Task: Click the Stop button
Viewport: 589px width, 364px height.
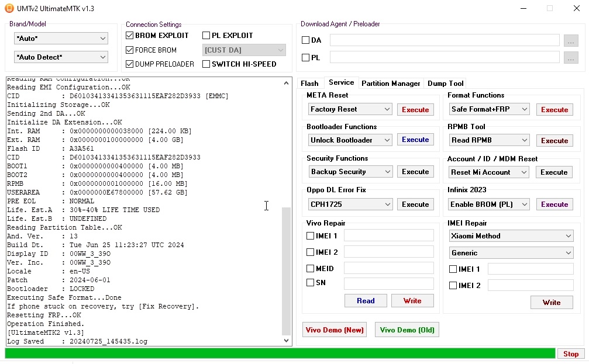Action: tap(571, 353)
